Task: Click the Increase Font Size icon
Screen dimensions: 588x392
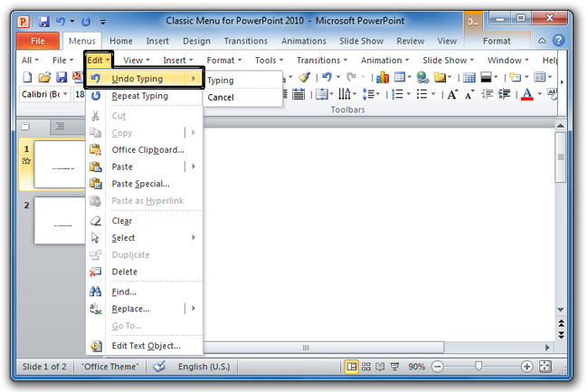Action: coord(452,94)
